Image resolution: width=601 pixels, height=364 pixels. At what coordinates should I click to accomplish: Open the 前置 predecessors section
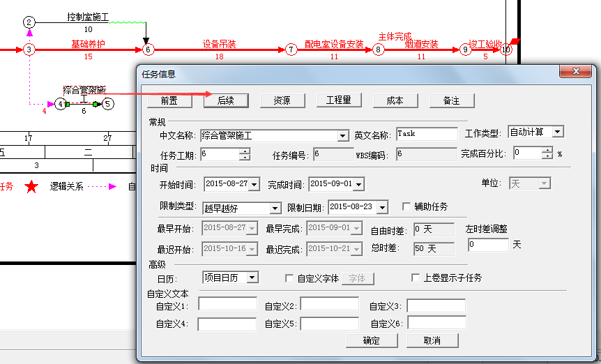169,100
